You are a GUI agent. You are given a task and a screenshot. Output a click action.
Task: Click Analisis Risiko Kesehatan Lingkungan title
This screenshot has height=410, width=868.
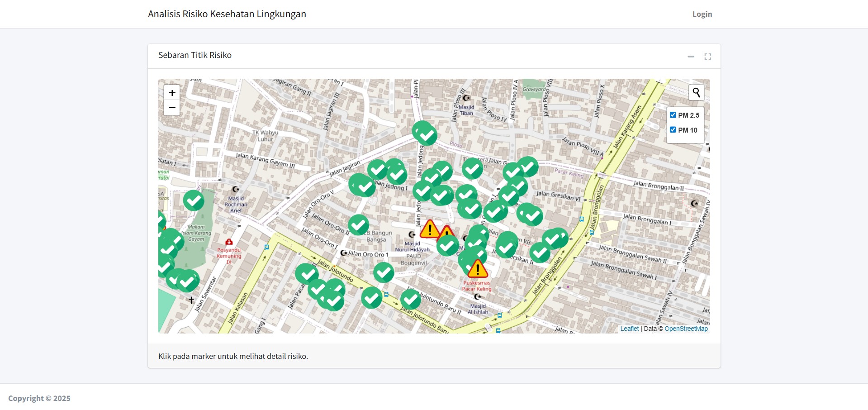[x=227, y=14]
